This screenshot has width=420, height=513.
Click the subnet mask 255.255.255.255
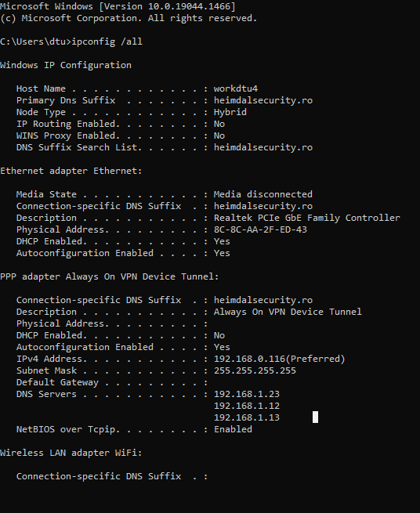click(255, 370)
